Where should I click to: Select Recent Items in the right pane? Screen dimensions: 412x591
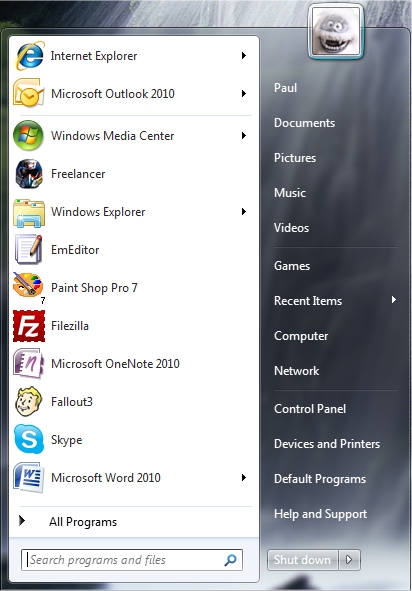[308, 301]
